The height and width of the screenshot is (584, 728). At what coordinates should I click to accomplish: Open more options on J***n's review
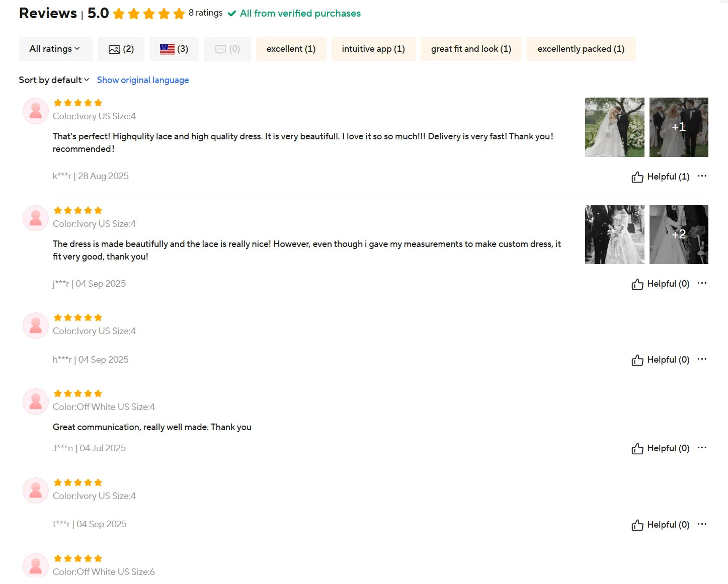702,448
